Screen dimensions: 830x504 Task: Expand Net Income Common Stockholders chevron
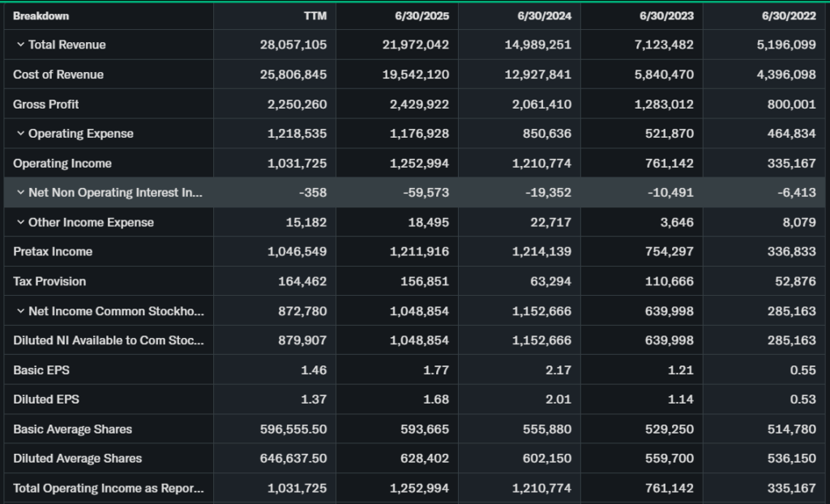20,311
